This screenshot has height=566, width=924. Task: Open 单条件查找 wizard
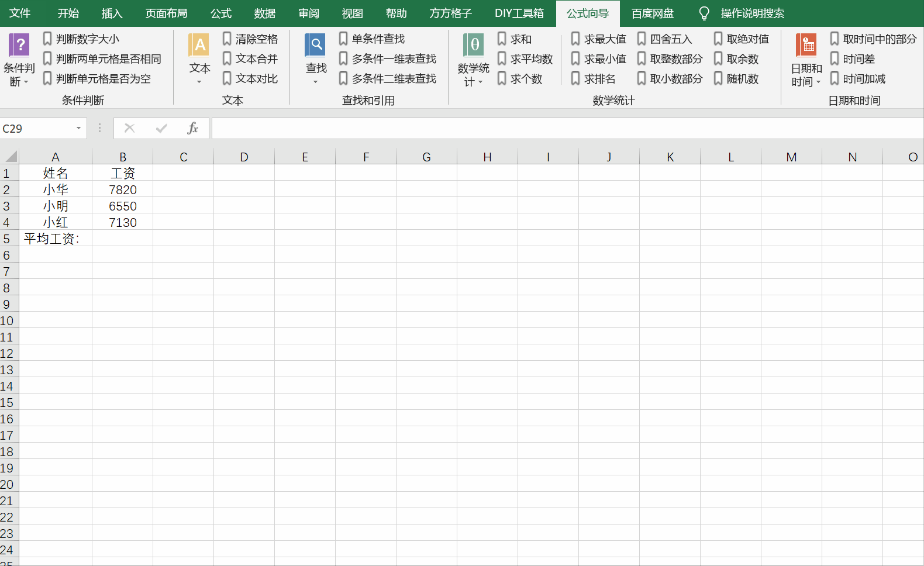372,39
